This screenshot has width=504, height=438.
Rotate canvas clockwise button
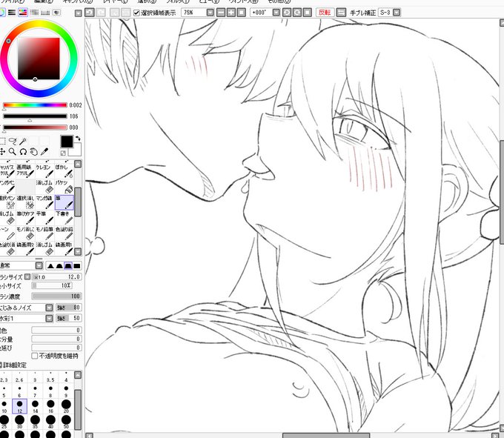tap(297, 13)
